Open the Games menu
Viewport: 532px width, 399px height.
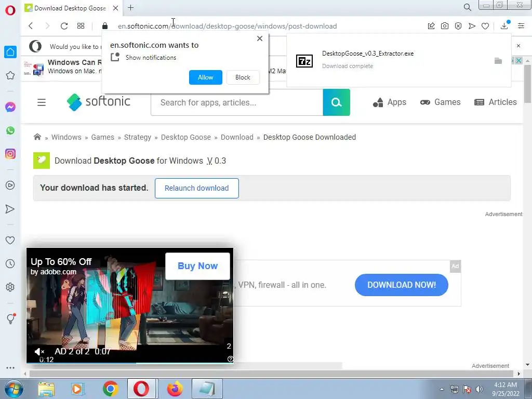point(440,102)
